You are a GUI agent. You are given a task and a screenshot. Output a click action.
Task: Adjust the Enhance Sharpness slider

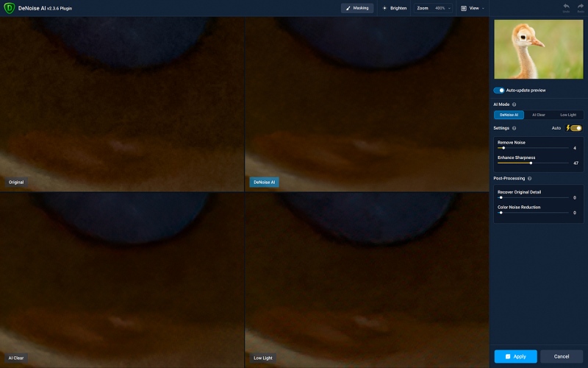[533, 163]
